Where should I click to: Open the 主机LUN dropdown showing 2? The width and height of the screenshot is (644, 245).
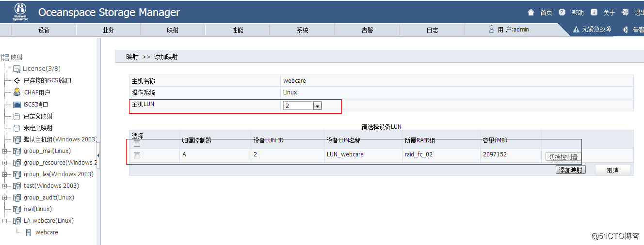click(303, 106)
